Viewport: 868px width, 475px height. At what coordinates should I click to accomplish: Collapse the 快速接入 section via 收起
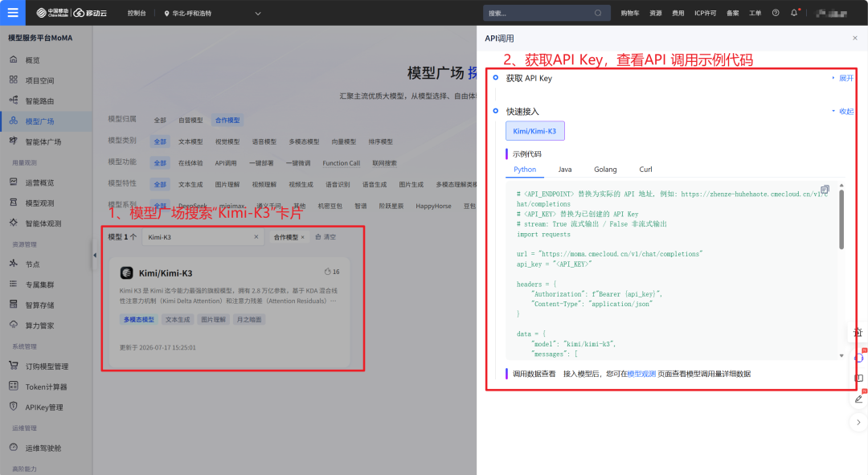click(843, 111)
